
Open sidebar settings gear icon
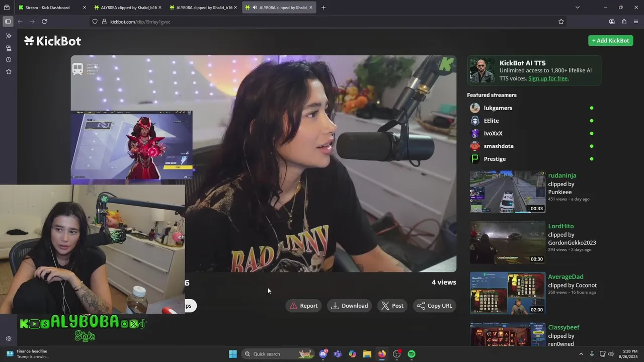9,339
